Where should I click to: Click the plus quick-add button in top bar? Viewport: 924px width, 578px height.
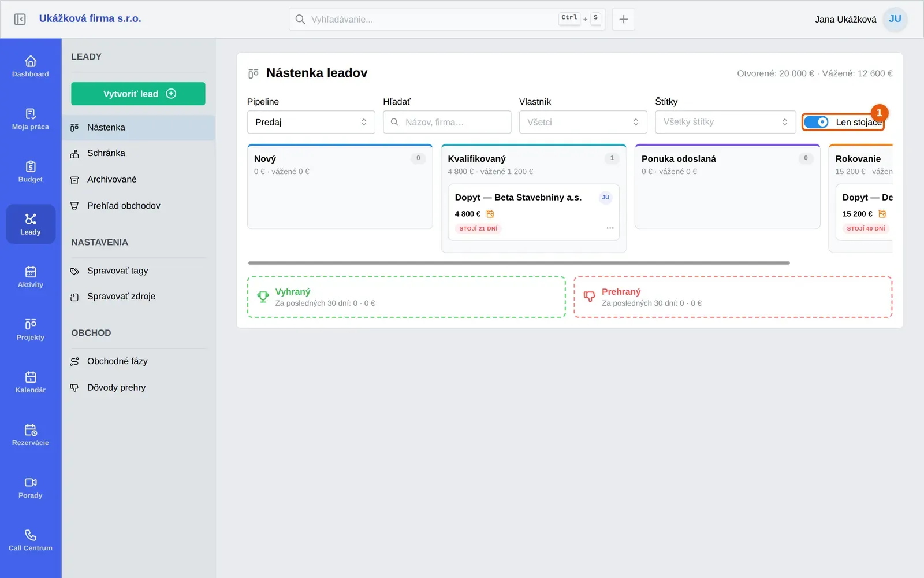point(624,19)
